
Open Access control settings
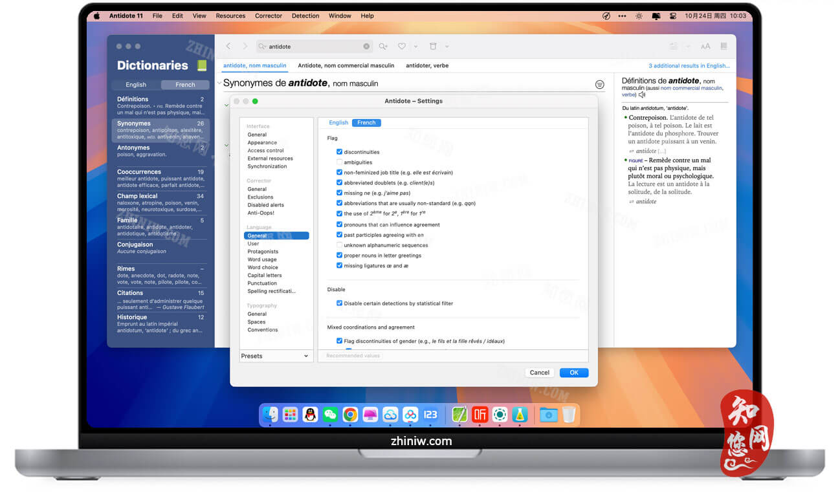(x=265, y=150)
